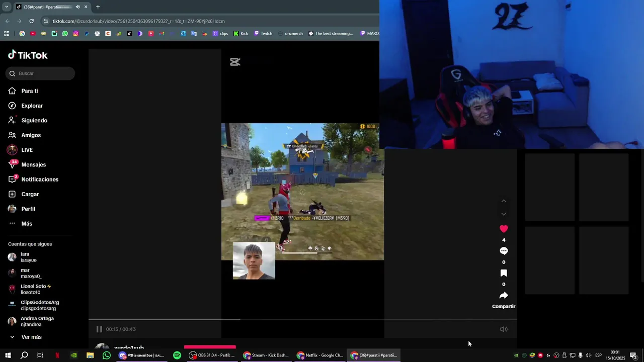The width and height of the screenshot is (644, 362).
Task: Click the address bar URL
Action: pyautogui.click(x=138, y=21)
